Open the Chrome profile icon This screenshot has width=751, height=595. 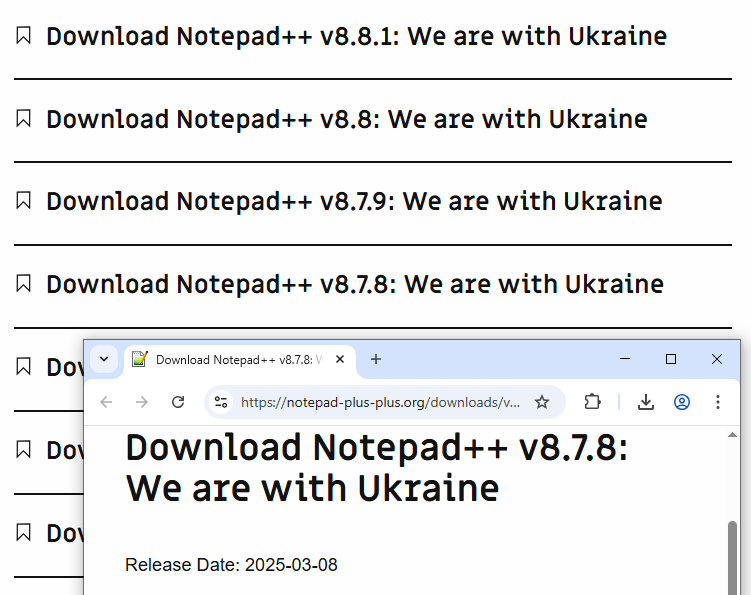tap(682, 402)
